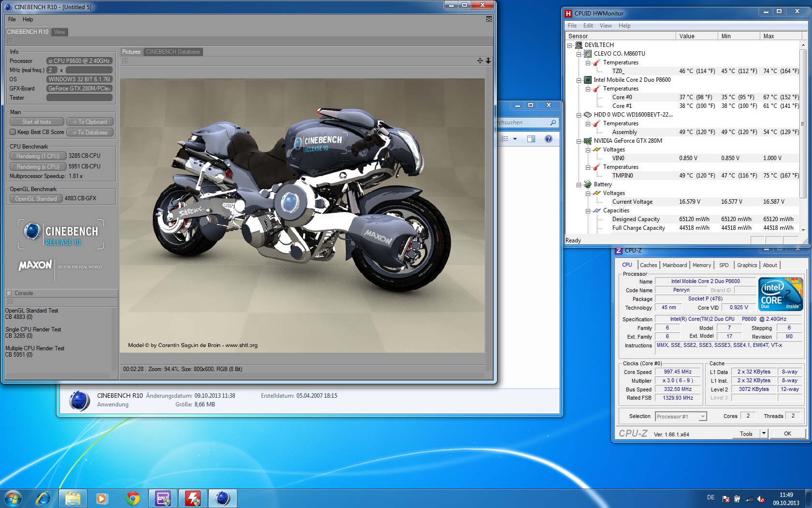The image size is (812, 508).
Task: Collapse the Battery node in HWMonitor
Action: (x=579, y=184)
